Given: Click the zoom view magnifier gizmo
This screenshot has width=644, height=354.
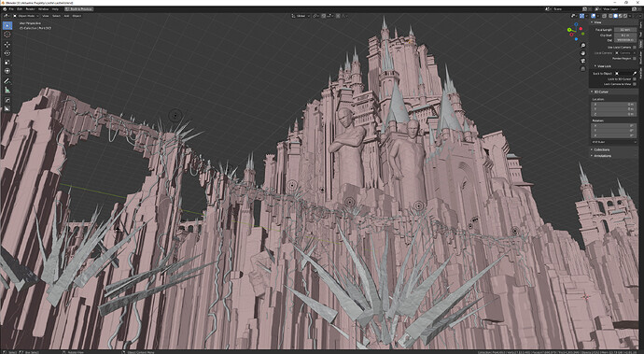Looking at the screenshot, I should [582, 45].
